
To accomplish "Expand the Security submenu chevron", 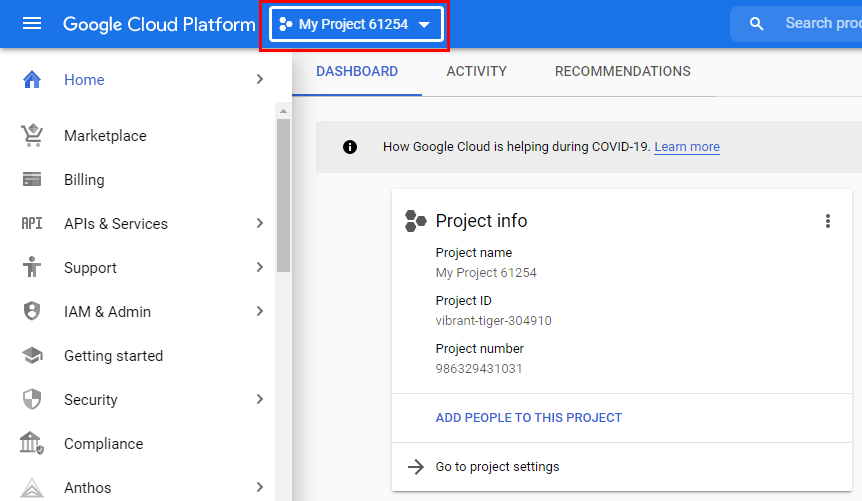I will [260, 399].
